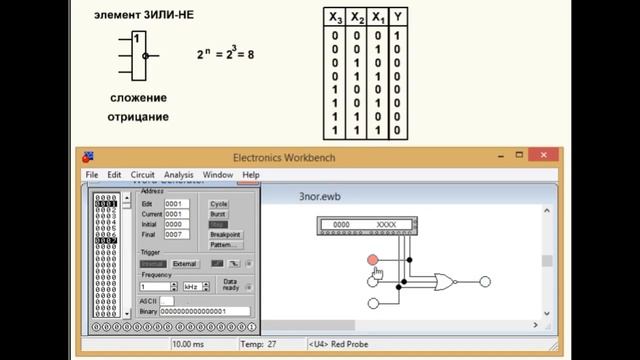Click the Binary input field
This screenshot has height=360, width=640.
click(x=204, y=311)
